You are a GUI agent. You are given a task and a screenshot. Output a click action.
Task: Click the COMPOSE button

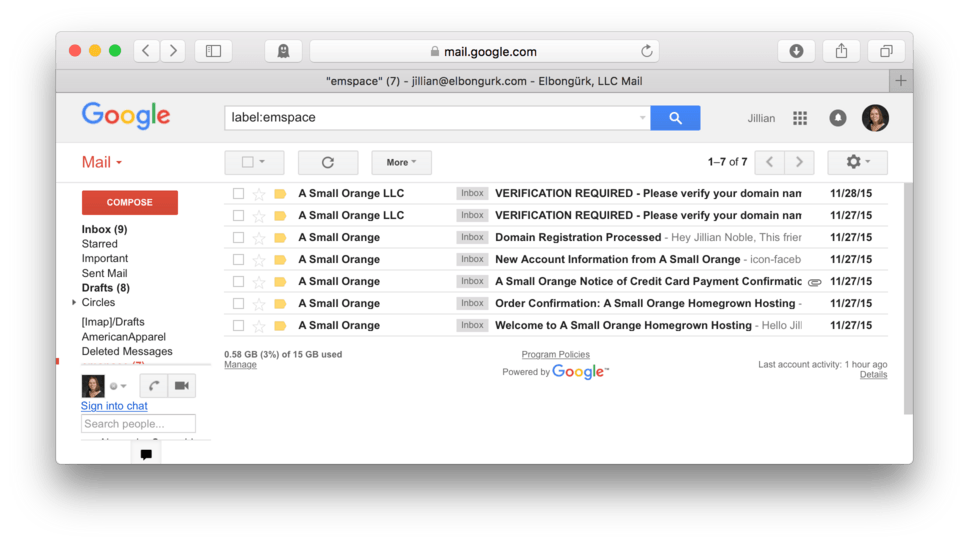coord(130,203)
